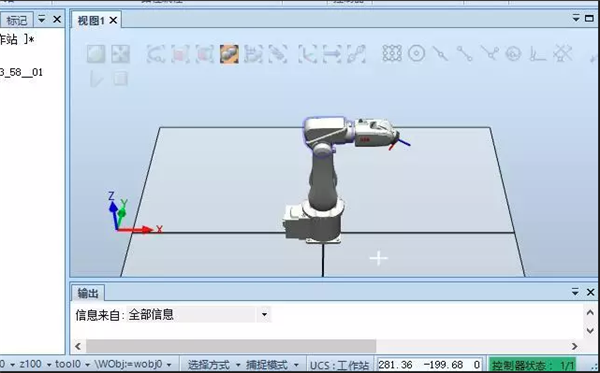Screen dimensions: 600x373
Task: Click the UCS : 工作站 status entry
Action: coord(339,365)
